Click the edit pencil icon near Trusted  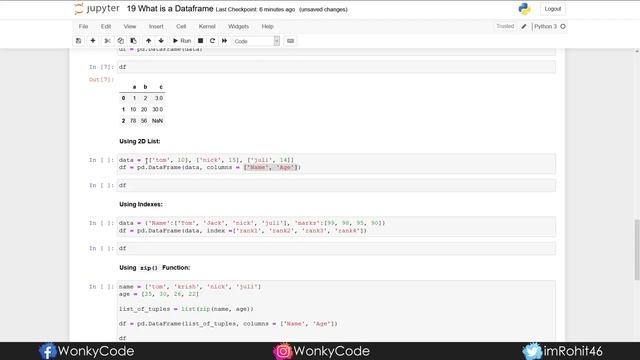tap(524, 27)
